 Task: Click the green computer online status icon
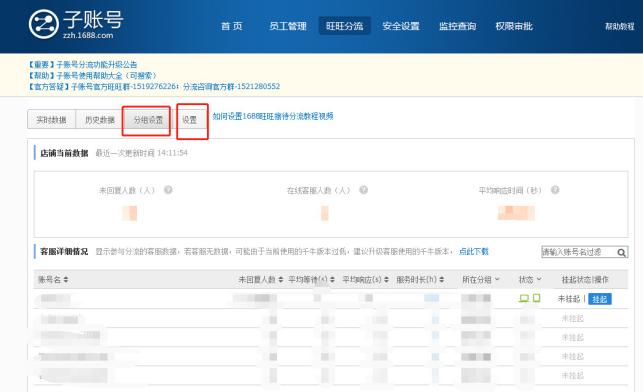(x=524, y=299)
